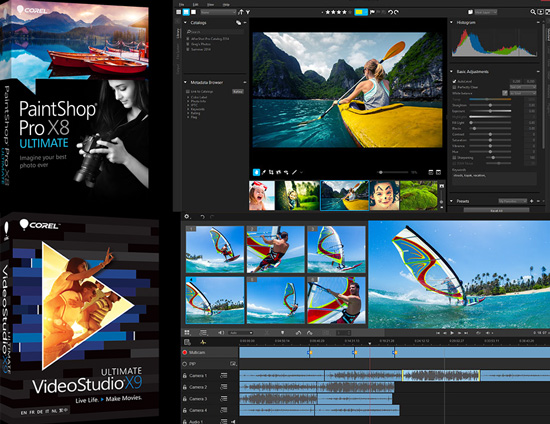550x424 pixels.
Task: Select the face-painted child thumbnail in filmstrip
Action: [384, 196]
